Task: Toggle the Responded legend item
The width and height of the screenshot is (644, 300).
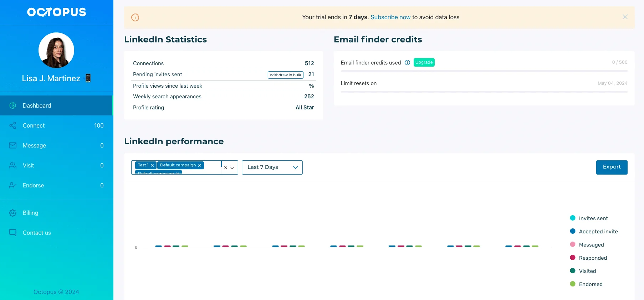Action: pos(588,258)
